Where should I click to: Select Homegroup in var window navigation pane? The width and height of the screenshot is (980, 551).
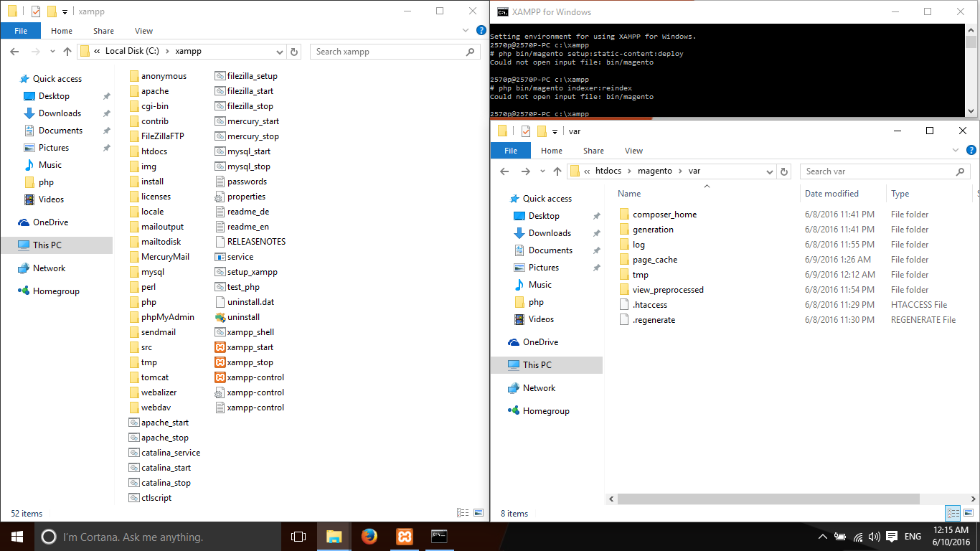[x=547, y=411]
